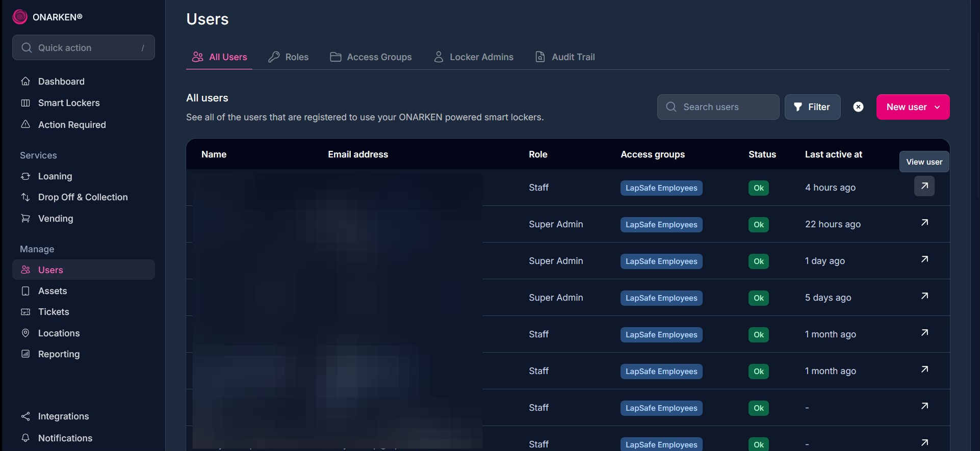This screenshot has width=980, height=451.
Task: Click the Status column header
Action: pyautogui.click(x=762, y=154)
